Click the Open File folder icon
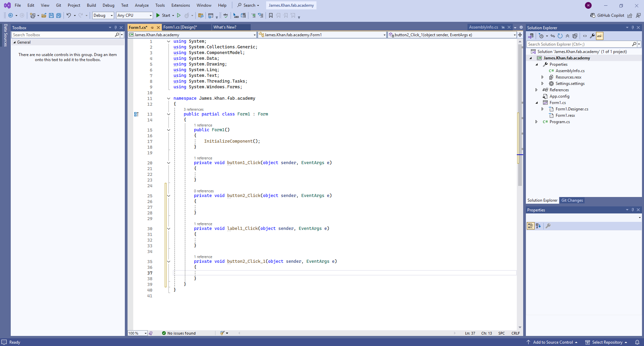 (44, 15)
